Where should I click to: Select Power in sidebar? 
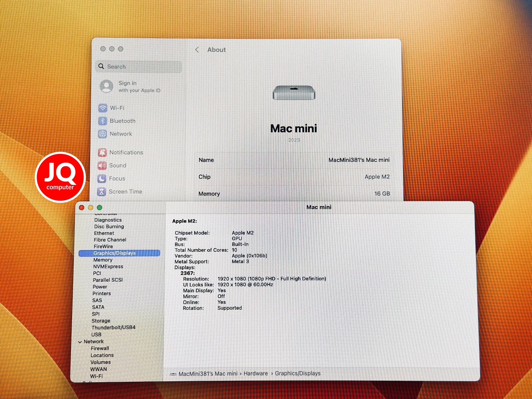click(x=100, y=287)
